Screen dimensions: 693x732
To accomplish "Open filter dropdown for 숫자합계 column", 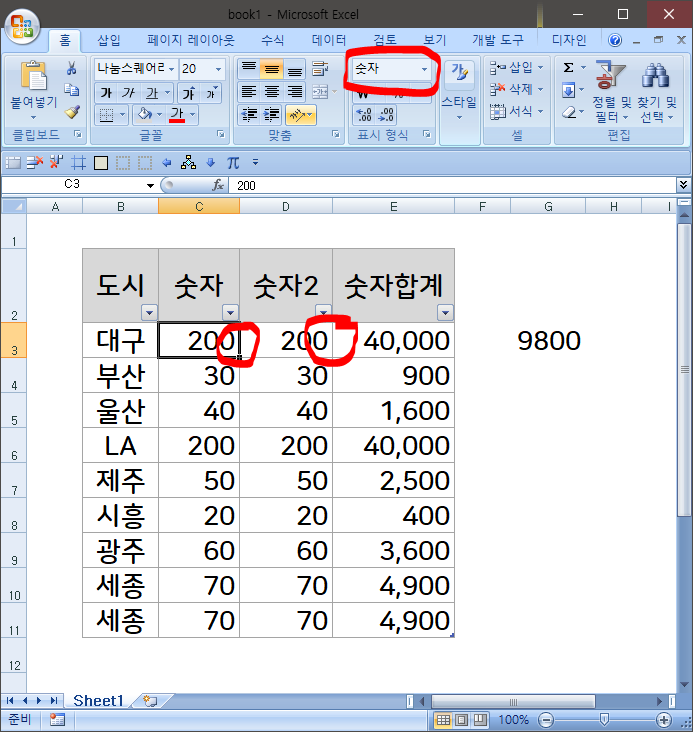I will [x=445, y=312].
